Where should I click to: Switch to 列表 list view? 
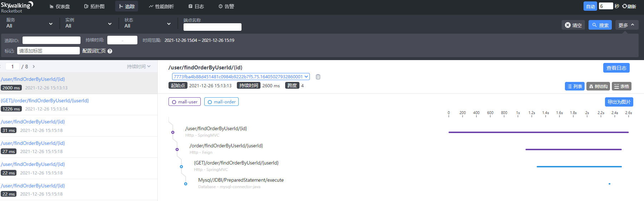[575, 86]
